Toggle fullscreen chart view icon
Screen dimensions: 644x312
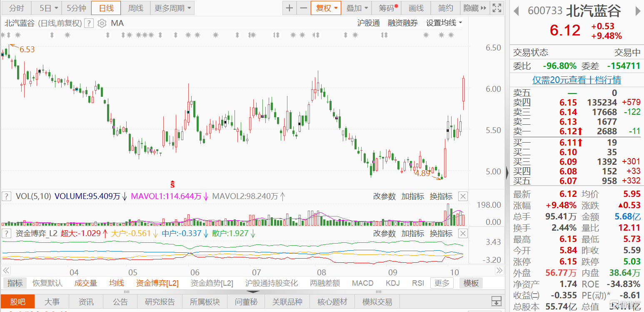click(497, 8)
